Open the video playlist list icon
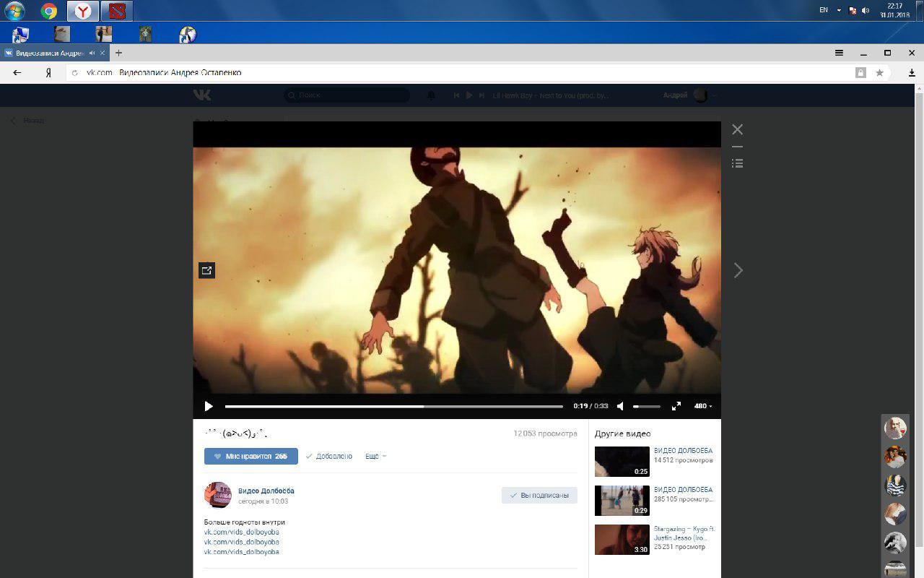 [x=737, y=163]
